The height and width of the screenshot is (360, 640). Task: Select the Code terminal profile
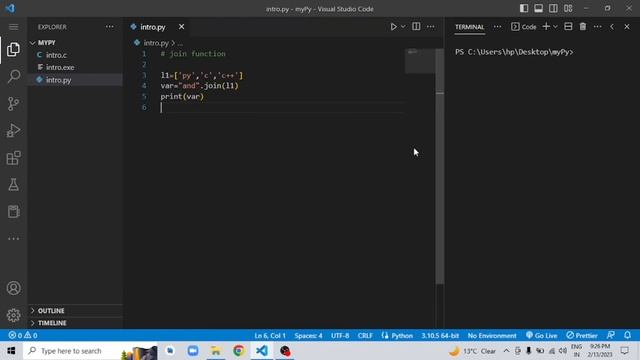(524, 27)
